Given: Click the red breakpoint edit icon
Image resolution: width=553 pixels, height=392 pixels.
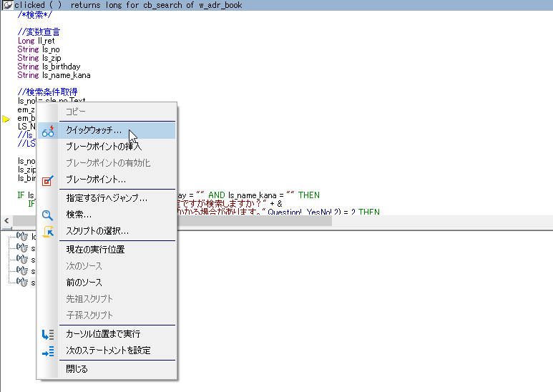Looking at the screenshot, I should (x=48, y=180).
